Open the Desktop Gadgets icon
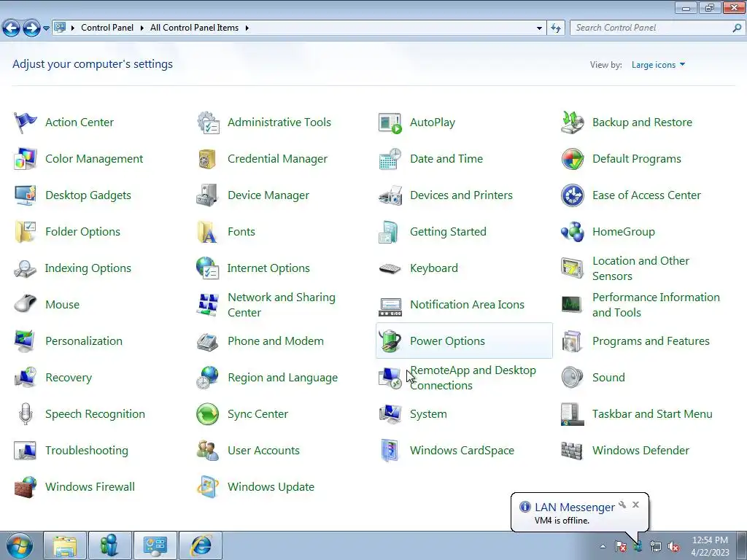Image resolution: width=747 pixels, height=560 pixels. click(x=26, y=195)
